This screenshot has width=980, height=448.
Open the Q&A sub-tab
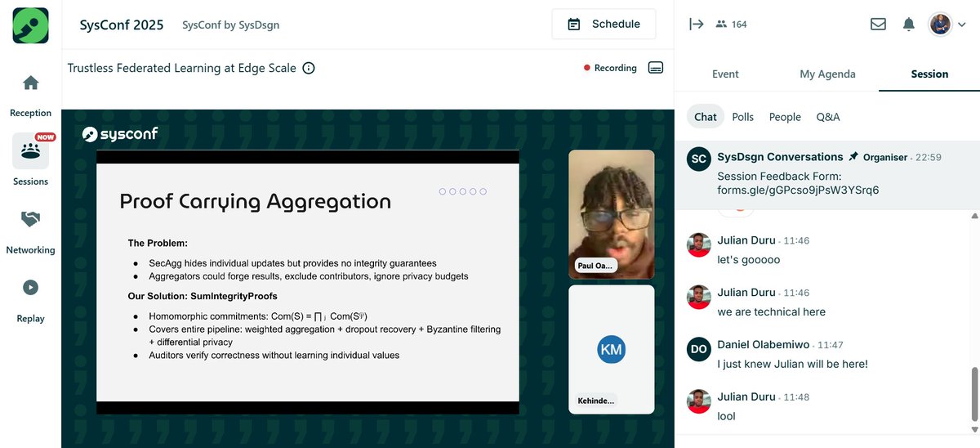click(828, 117)
